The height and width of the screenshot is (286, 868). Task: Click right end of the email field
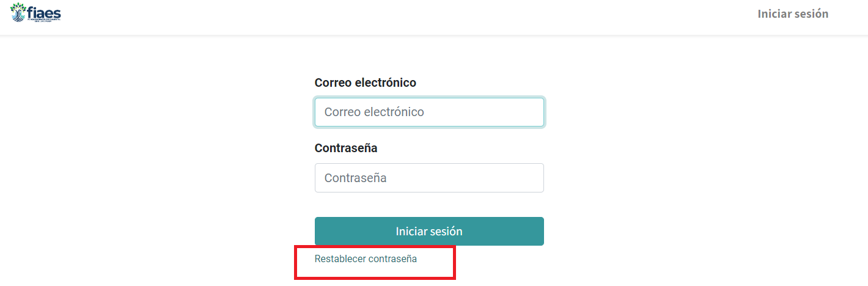(x=532, y=112)
